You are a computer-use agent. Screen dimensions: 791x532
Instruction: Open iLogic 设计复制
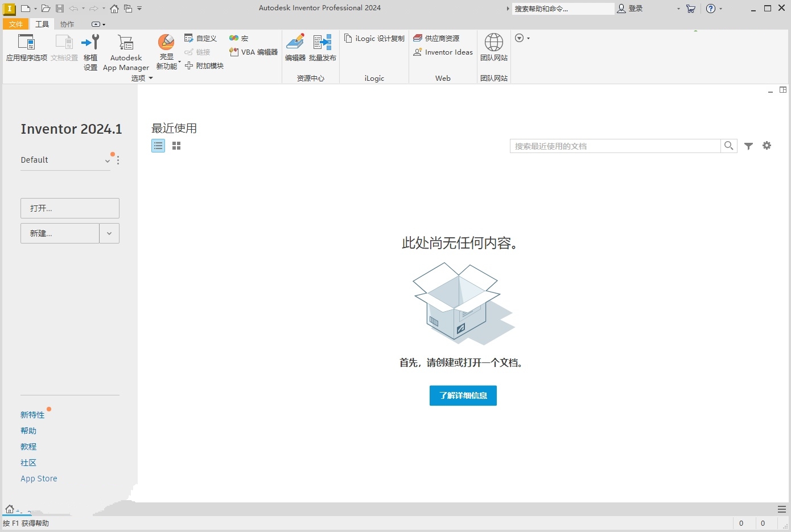click(x=374, y=38)
